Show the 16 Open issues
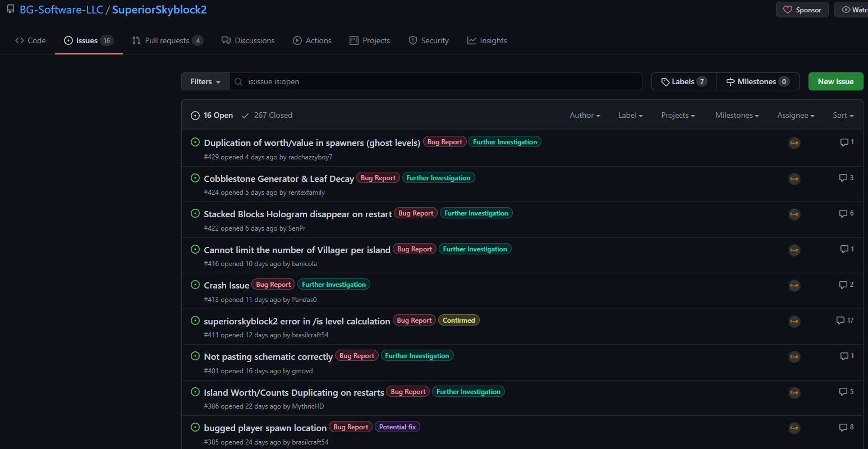The height and width of the screenshot is (449, 868). 212,116
